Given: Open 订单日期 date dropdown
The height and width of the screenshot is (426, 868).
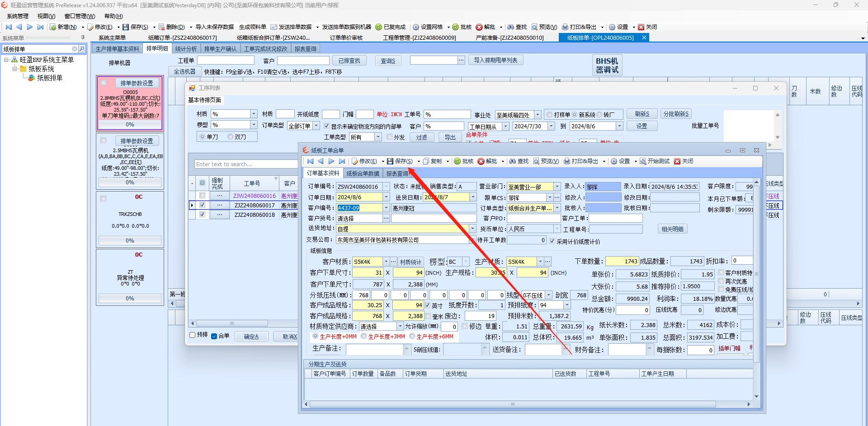Looking at the screenshot, I should point(386,197).
